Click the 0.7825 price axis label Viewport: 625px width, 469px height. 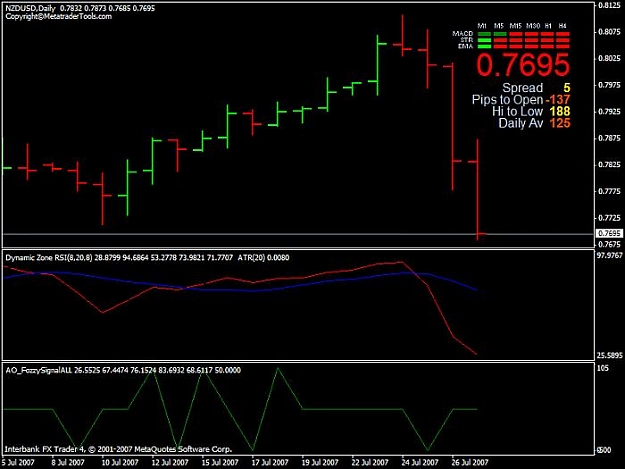click(610, 165)
